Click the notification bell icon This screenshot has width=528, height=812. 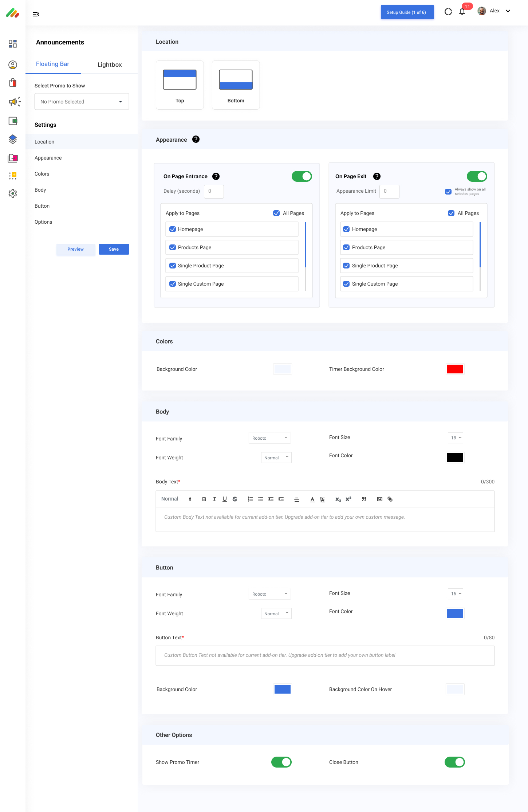click(x=462, y=12)
